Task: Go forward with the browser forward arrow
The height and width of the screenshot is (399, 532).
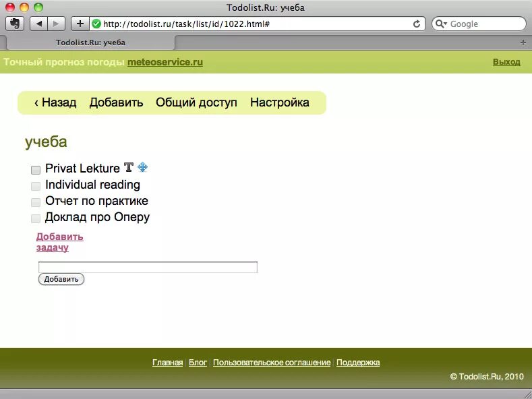Action: coord(57,24)
